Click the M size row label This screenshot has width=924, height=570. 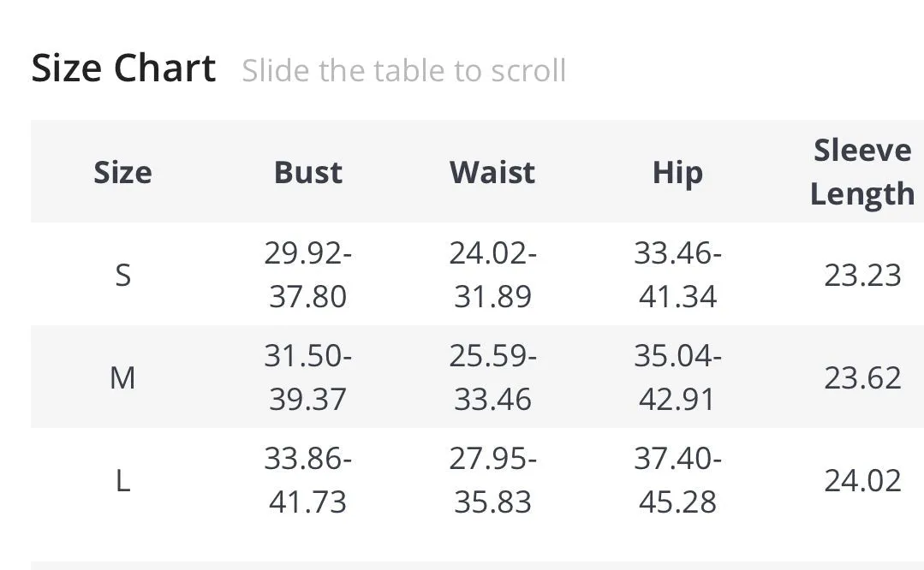click(x=122, y=377)
